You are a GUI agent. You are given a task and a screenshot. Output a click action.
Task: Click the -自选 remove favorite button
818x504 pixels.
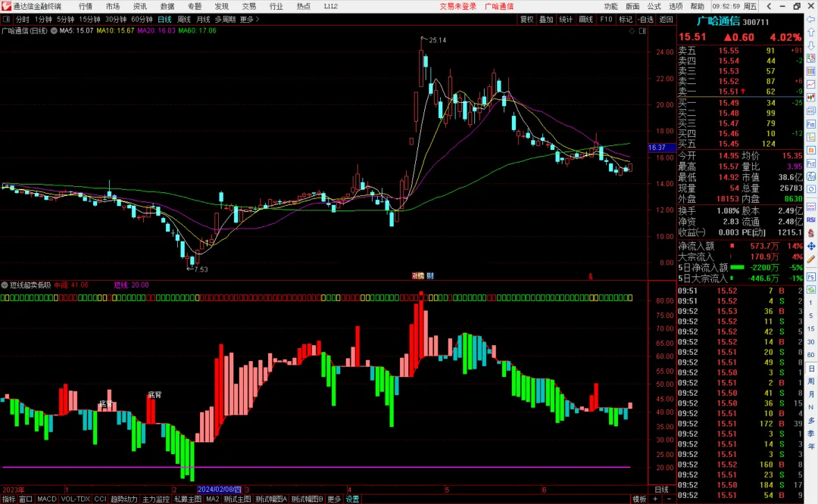coord(646,19)
